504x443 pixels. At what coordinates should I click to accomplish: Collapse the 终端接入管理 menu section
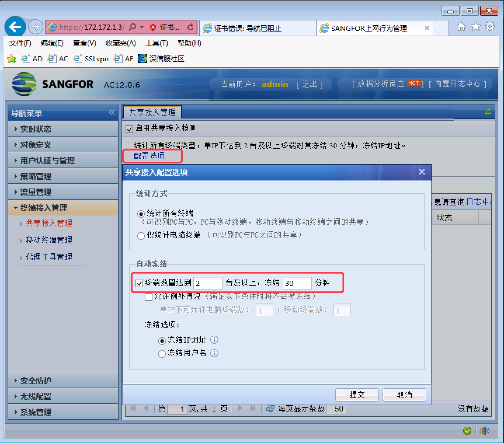[63, 207]
